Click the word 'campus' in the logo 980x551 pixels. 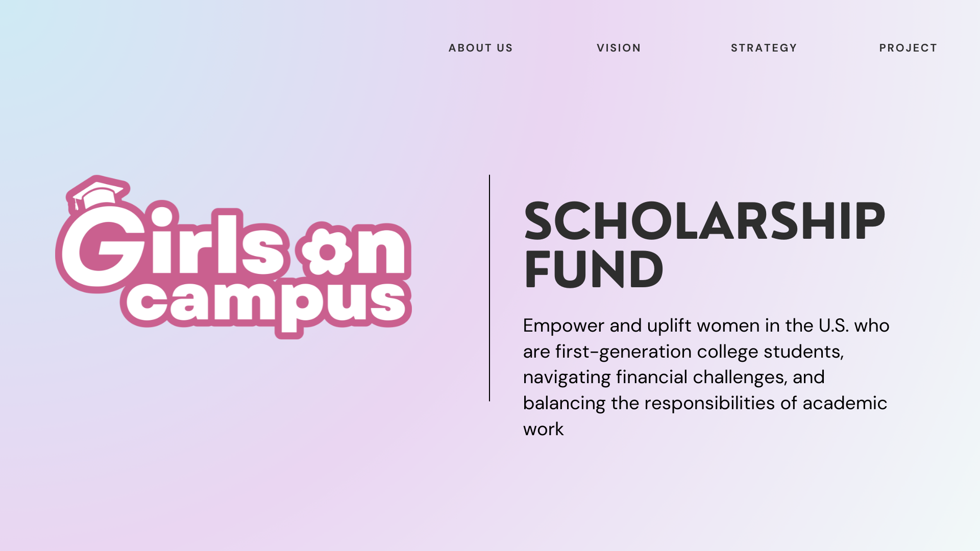pyautogui.click(x=265, y=301)
